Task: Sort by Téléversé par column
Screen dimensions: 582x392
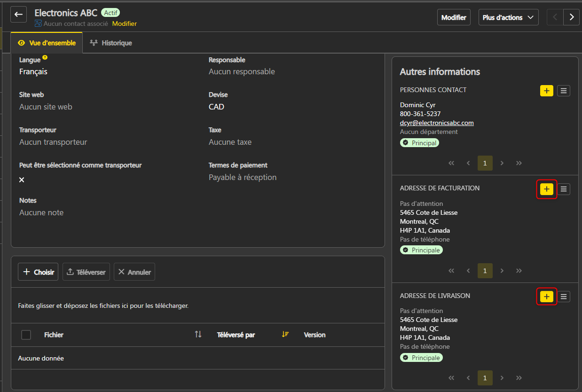Action: pyautogui.click(x=285, y=335)
